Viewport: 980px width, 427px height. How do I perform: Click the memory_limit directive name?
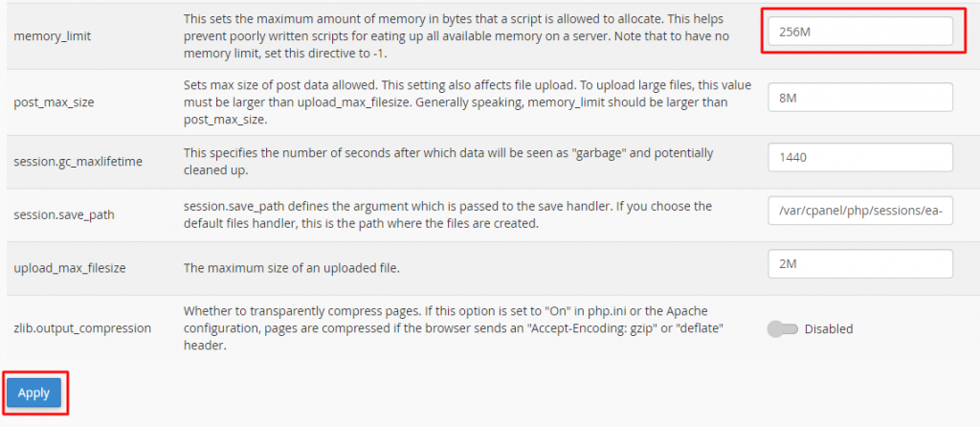[x=52, y=36]
